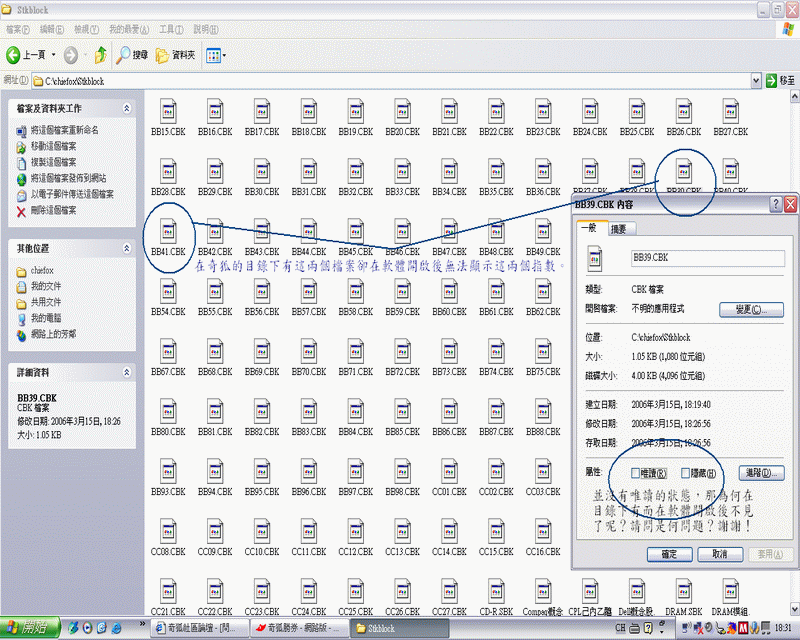800x640 pixels.
Task: Open the Search (搜尋) toolbar button
Action: (x=132, y=55)
